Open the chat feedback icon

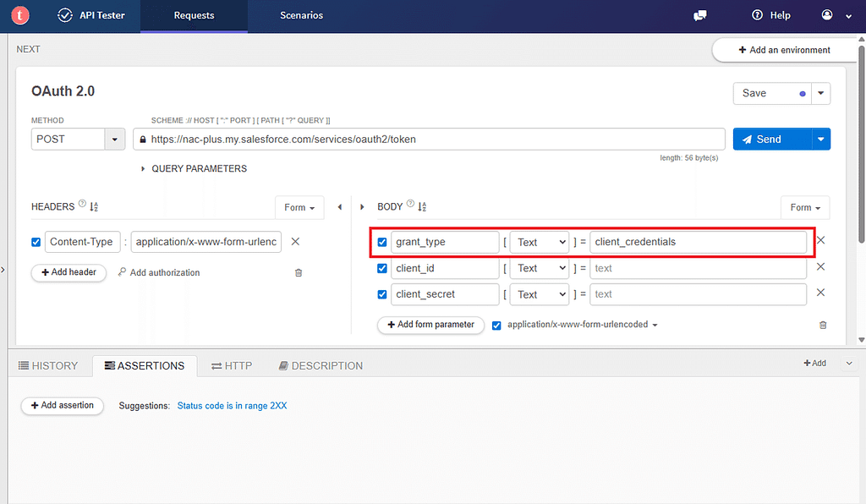(699, 15)
